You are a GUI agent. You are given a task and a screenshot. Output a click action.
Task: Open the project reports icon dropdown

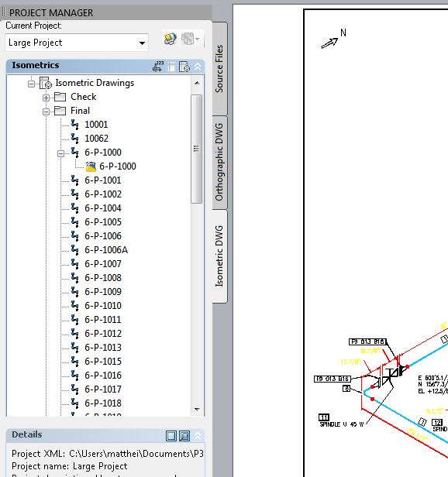click(x=191, y=39)
